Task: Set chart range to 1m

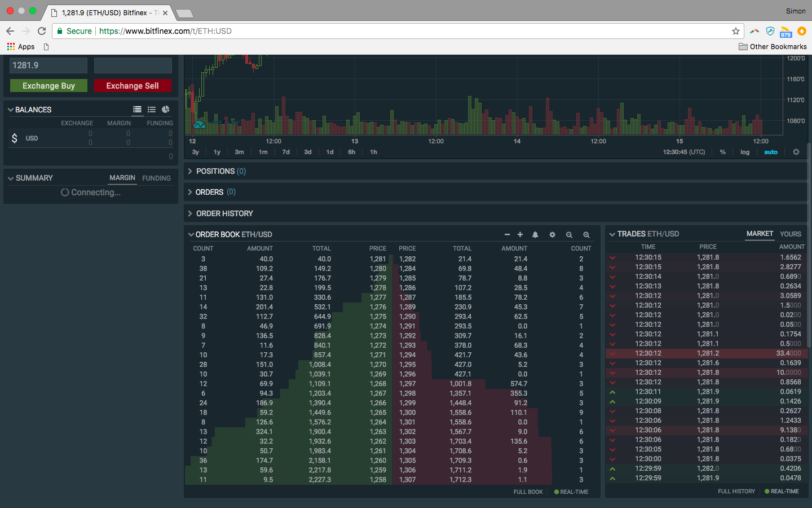Action: pyautogui.click(x=263, y=152)
